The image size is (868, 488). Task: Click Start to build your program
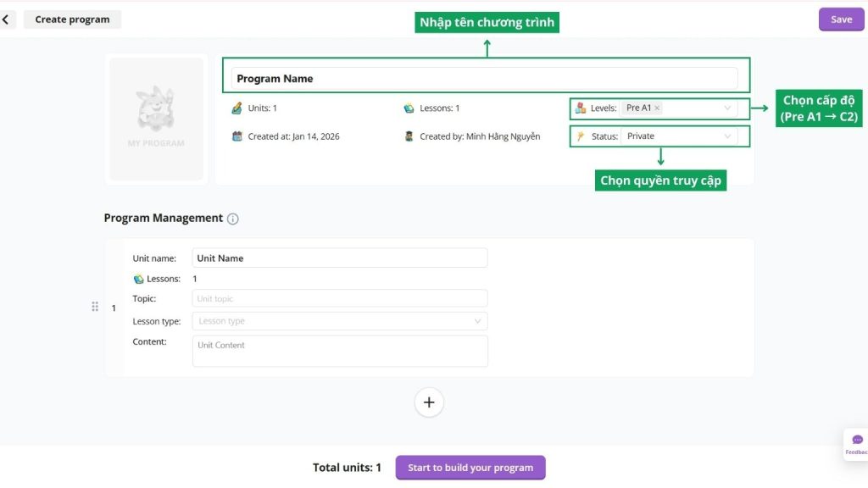point(470,468)
